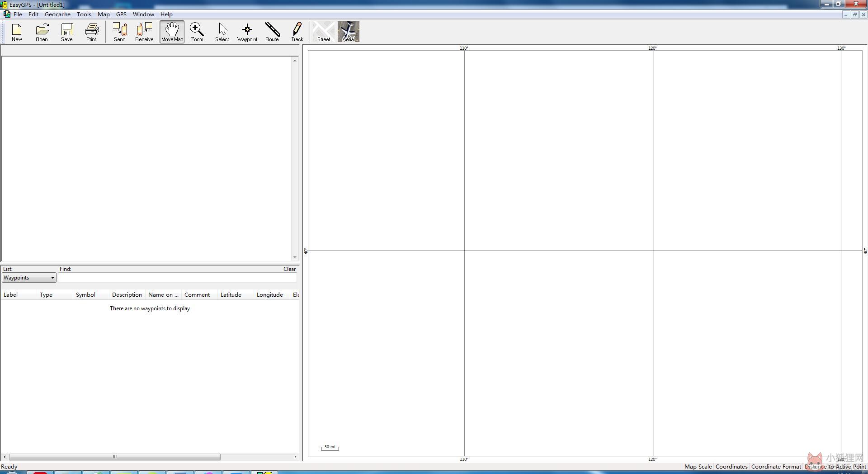Sort by the Name on... column header
This screenshot has width=868, height=474.
163,295
